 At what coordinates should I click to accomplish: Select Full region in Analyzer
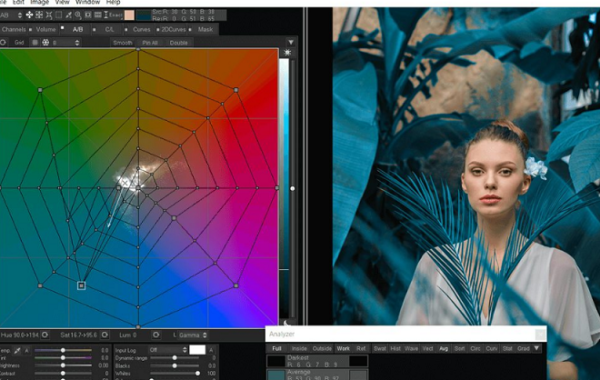pos(277,349)
